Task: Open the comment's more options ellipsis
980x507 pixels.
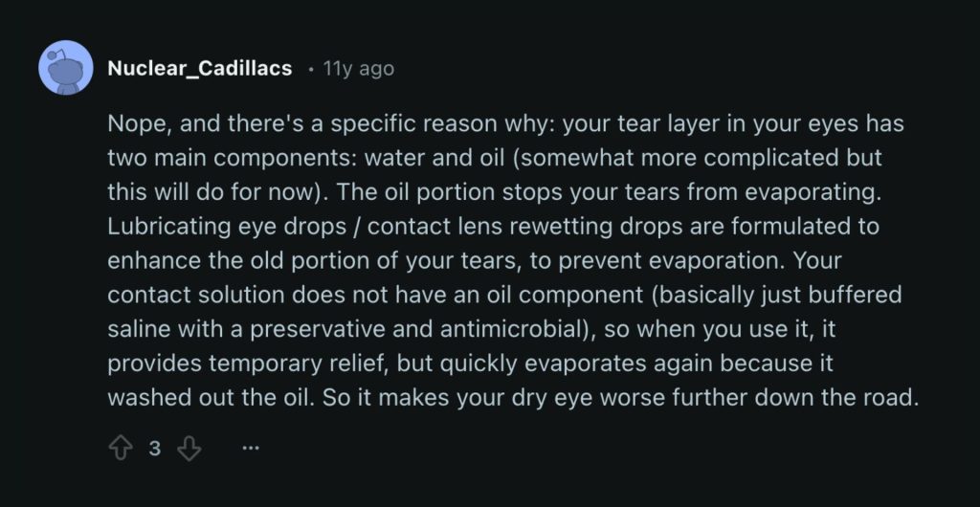Action: coord(251,448)
